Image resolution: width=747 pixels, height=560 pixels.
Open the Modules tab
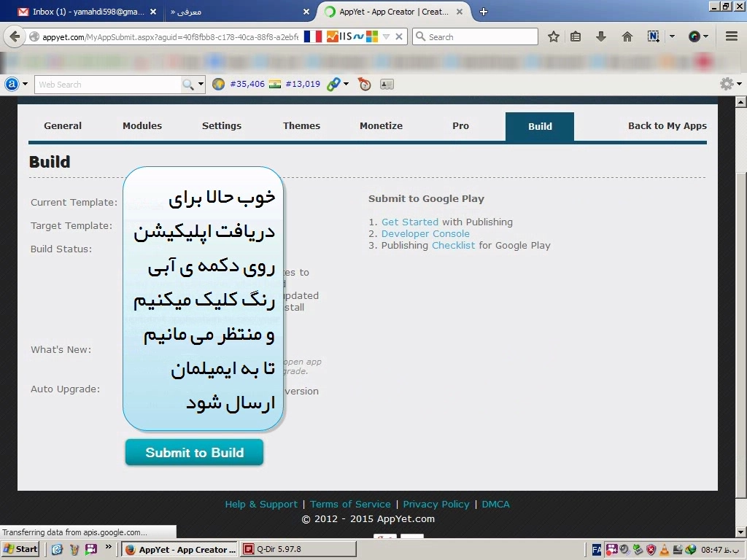pyautogui.click(x=142, y=125)
